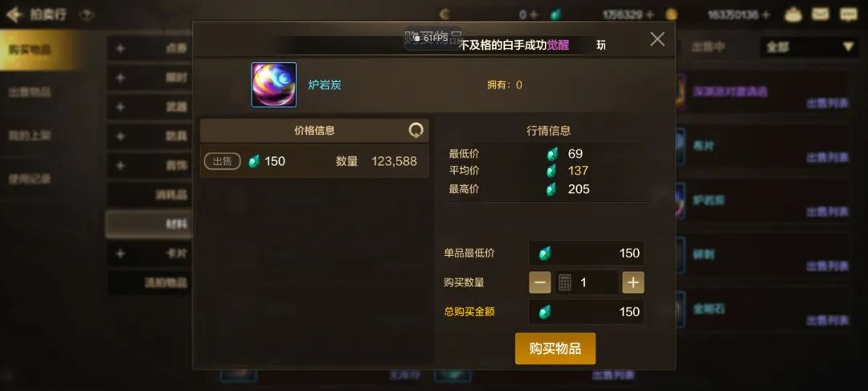
Task: Expand the 防具 category
Action: [x=149, y=136]
